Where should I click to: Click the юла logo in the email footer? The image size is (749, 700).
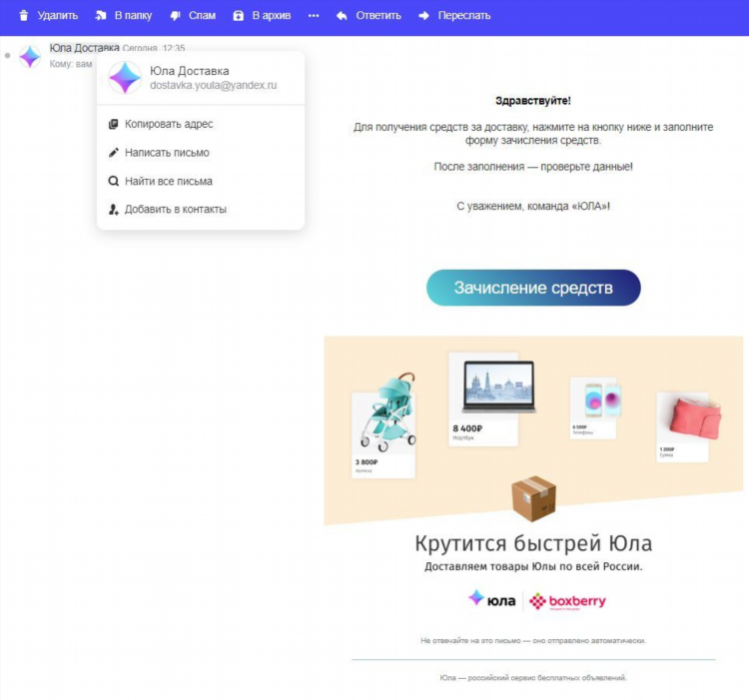[492, 600]
